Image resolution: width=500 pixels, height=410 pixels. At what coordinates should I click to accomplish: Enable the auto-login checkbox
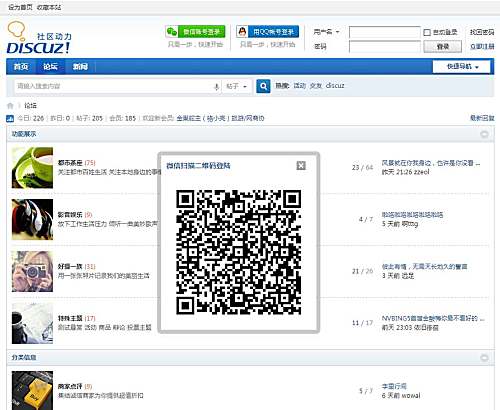point(427,32)
